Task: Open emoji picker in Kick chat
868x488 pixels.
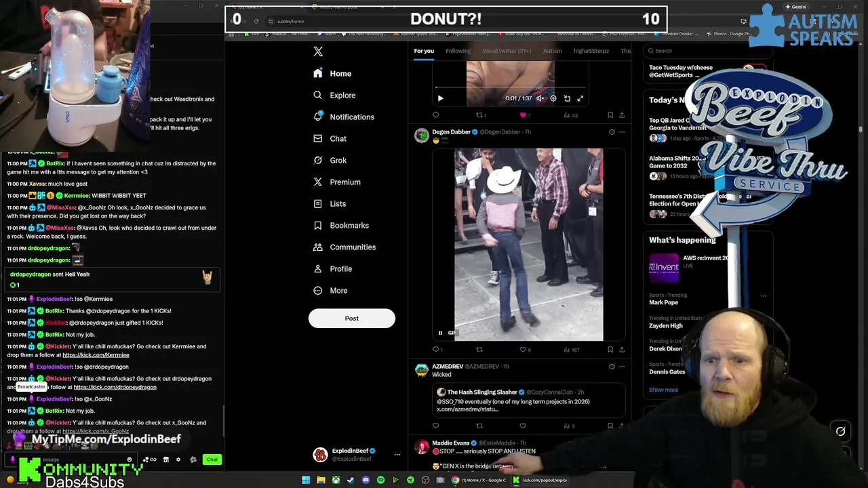Action: [130, 460]
